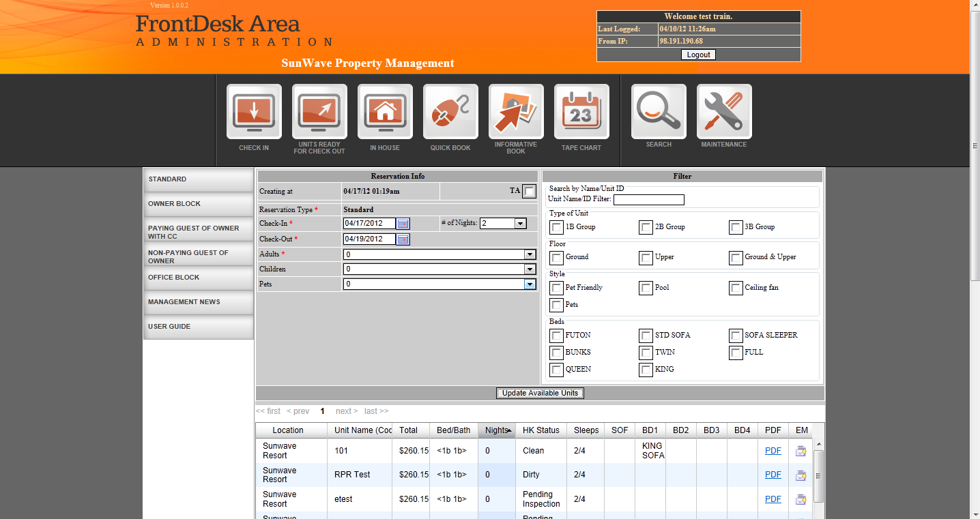Click the email icon for RPR Test
Viewport: 980px width, 519px height.
coord(801,475)
